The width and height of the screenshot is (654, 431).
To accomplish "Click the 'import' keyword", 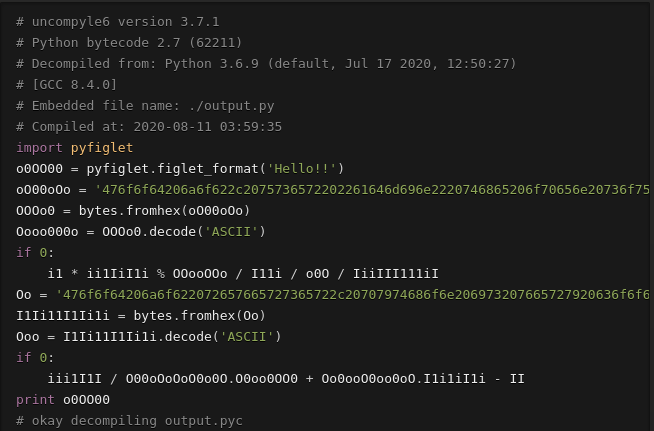I will (39, 148).
